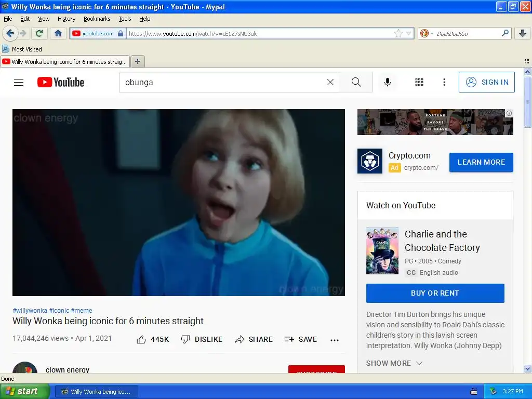Click the SHARE arrow button
This screenshot has height=399, width=532.
254,339
